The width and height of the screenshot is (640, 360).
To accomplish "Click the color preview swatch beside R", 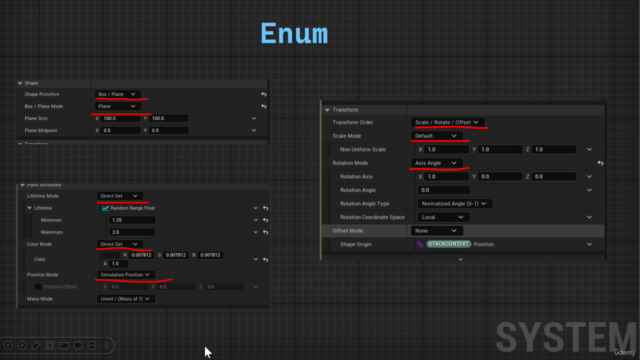I will coord(110,255).
